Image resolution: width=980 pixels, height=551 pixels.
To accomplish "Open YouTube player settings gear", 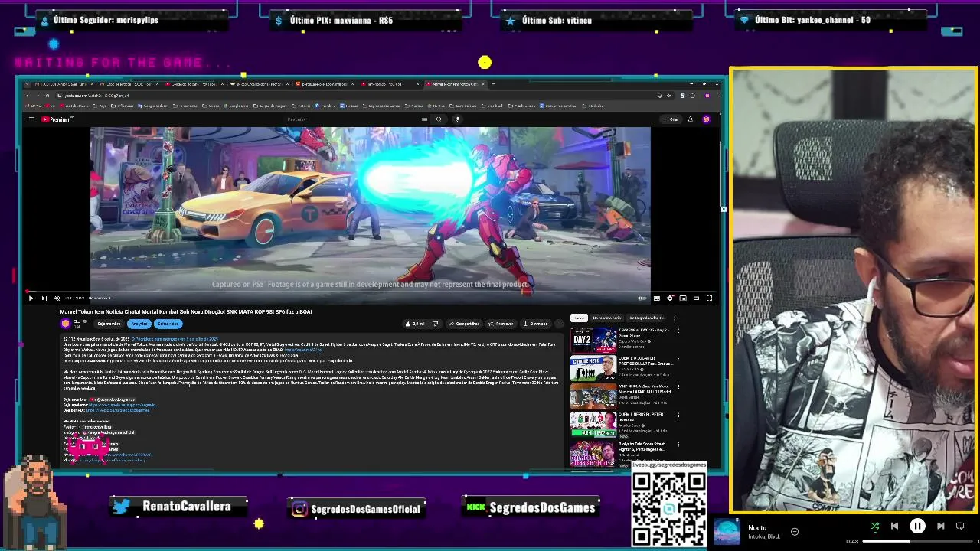I will point(670,298).
